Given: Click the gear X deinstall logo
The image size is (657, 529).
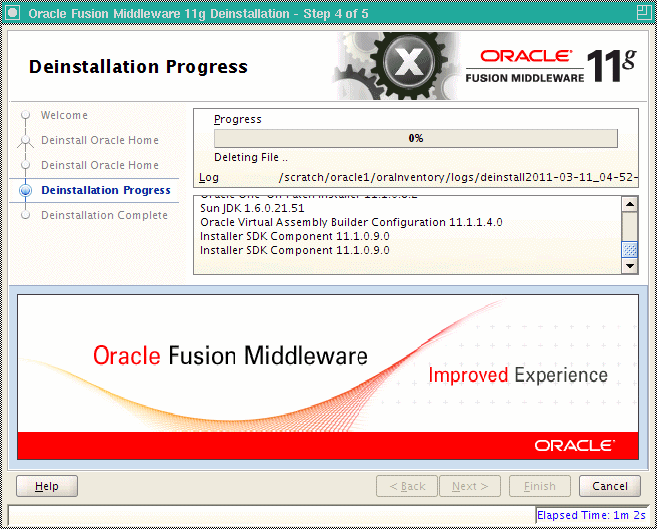Looking at the screenshot, I should tap(397, 66).
